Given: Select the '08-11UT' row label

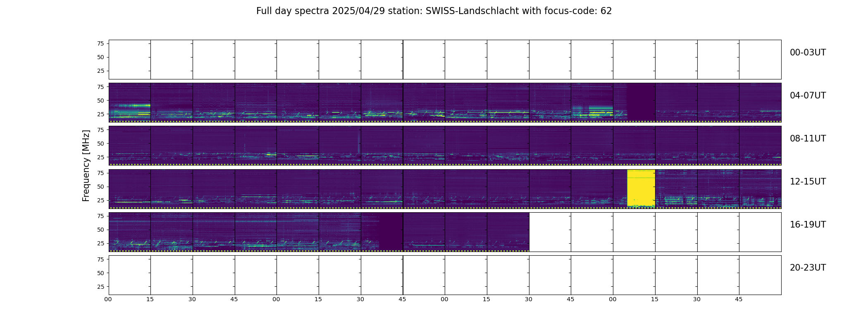Looking at the screenshot, I should (x=808, y=139).
